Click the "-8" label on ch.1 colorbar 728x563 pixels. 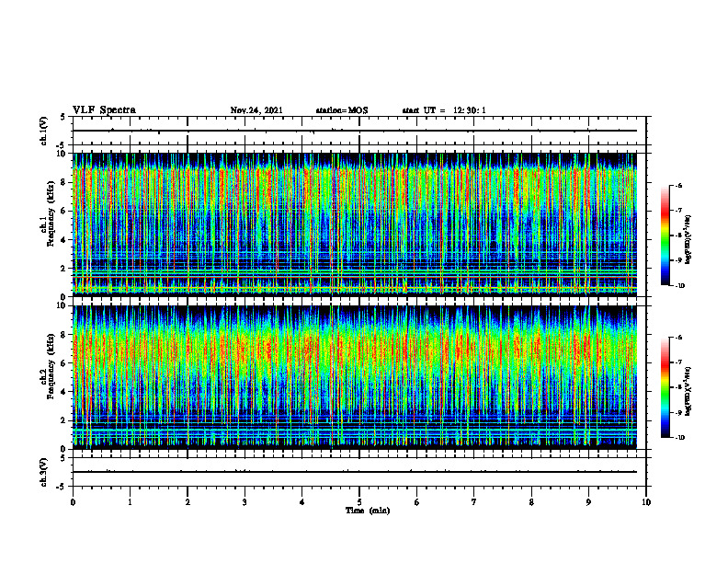[x=678, y=236]
